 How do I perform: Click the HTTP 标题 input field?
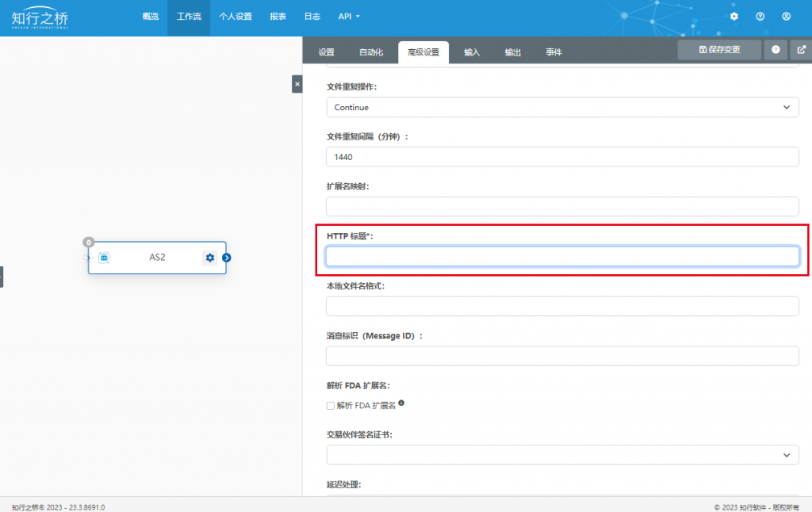pos(562,256)
